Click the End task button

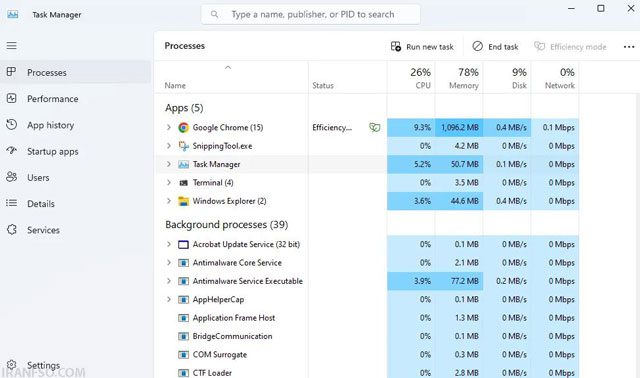(495, 47)
